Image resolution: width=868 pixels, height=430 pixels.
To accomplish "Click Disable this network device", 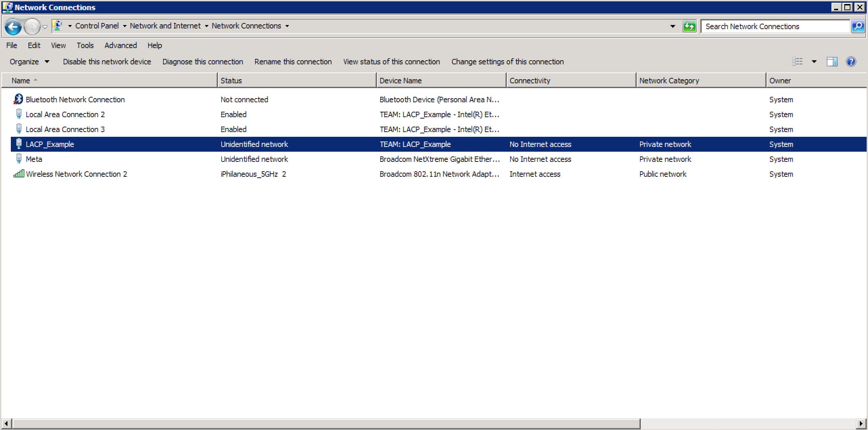I will tap(107, 62).
